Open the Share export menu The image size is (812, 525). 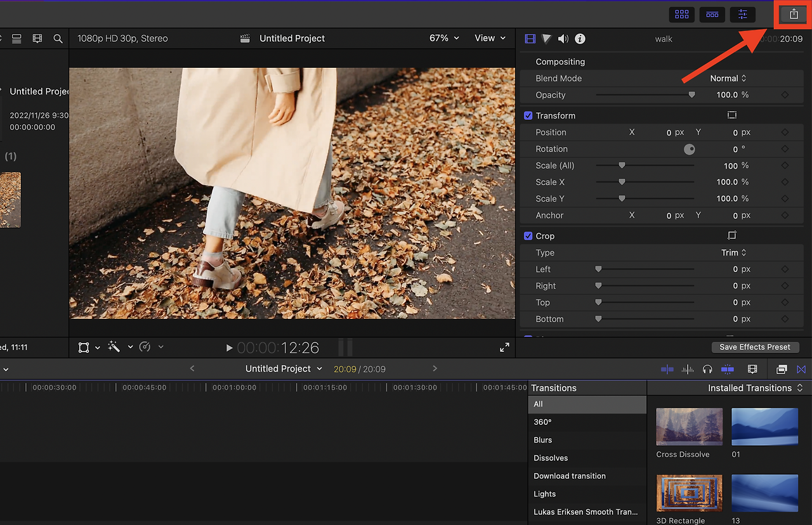click(792, 14)
